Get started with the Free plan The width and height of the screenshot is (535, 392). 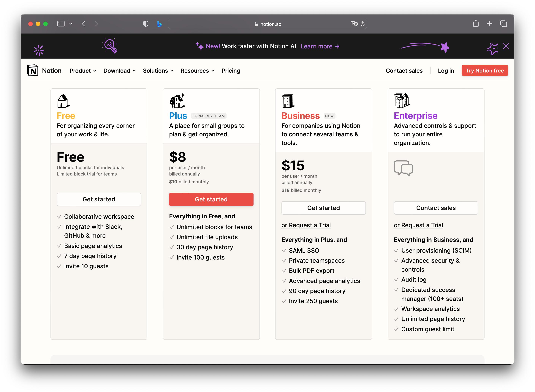tap(99, 199)
